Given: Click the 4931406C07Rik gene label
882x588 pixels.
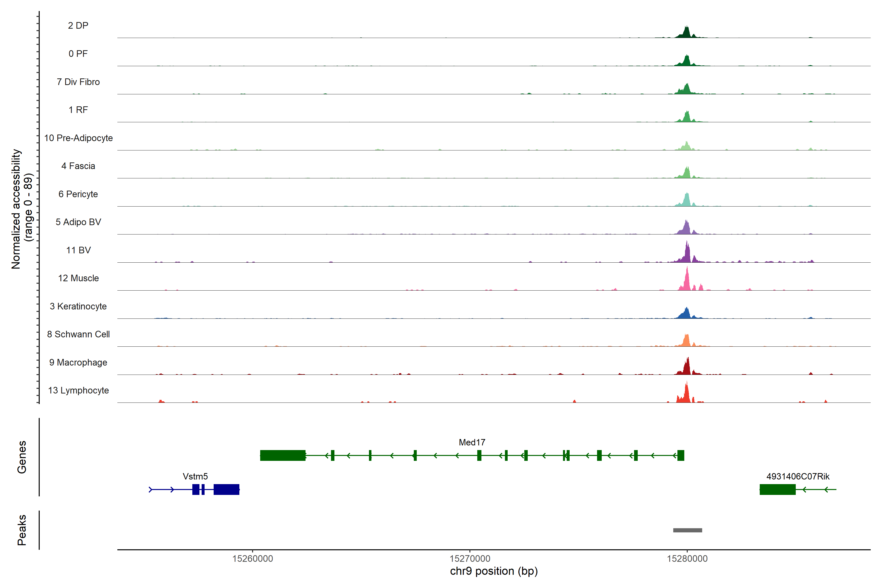Looking at the screenshot, I should click(798, 477).
